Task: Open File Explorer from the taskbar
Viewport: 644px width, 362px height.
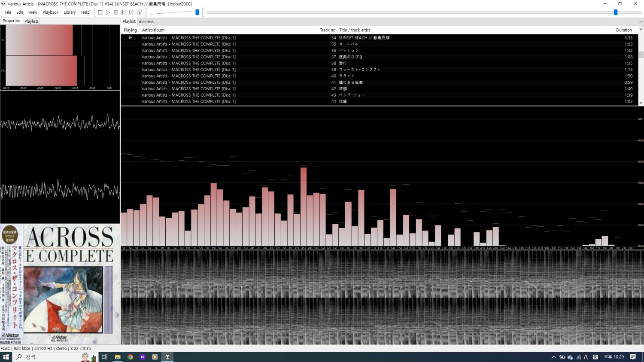Action: pyautogui.click(x=117, y=357)
